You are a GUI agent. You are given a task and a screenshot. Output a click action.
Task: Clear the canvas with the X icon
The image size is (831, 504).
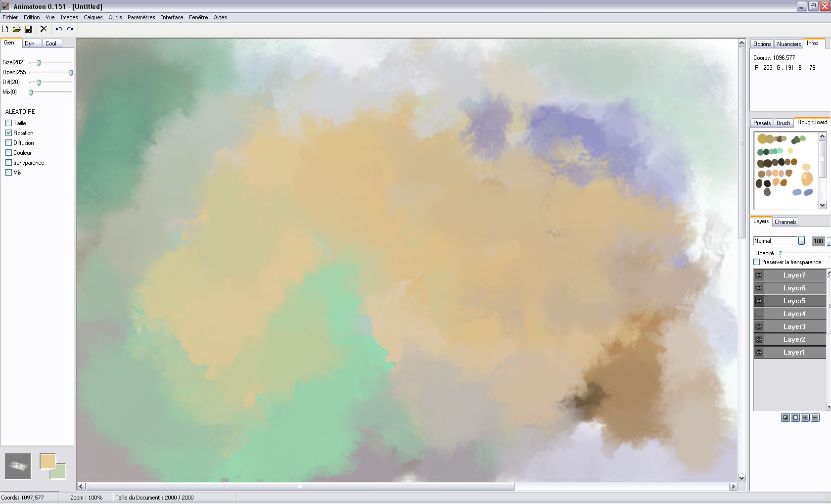[x=44, y=29]
